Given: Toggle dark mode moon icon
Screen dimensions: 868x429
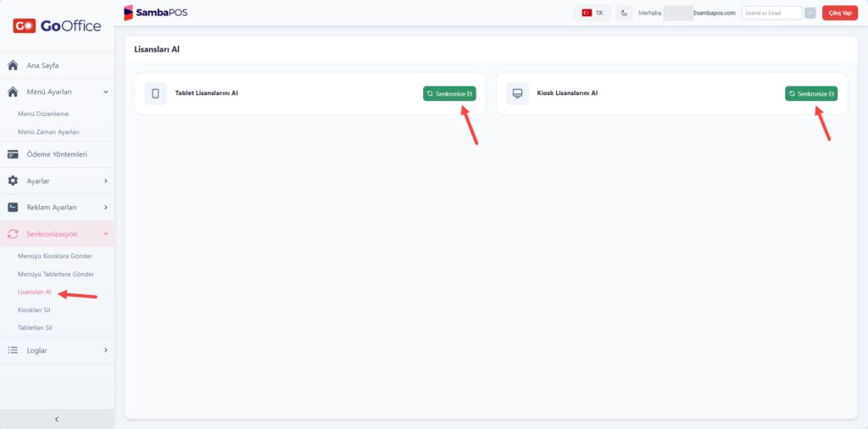Looking at the screenshot, I should [624, 13].
